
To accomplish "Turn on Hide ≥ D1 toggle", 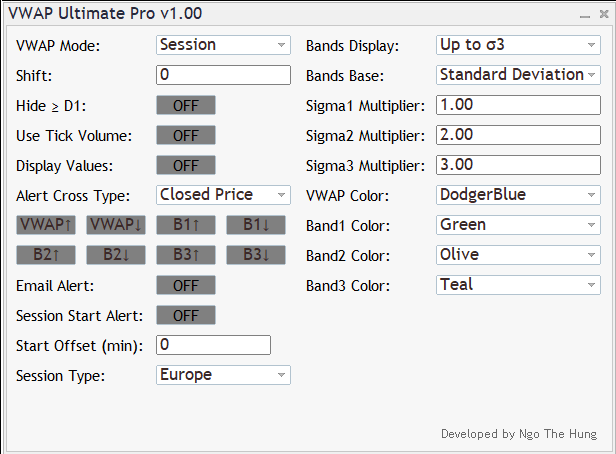I will (x=186, y=105).
